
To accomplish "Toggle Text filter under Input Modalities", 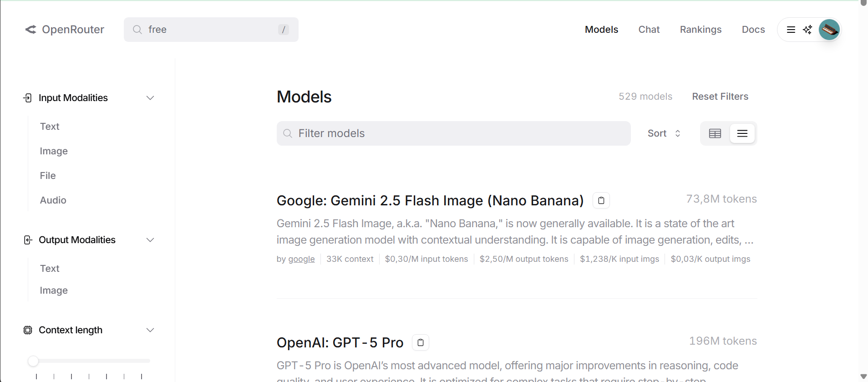I will (50, 127).
